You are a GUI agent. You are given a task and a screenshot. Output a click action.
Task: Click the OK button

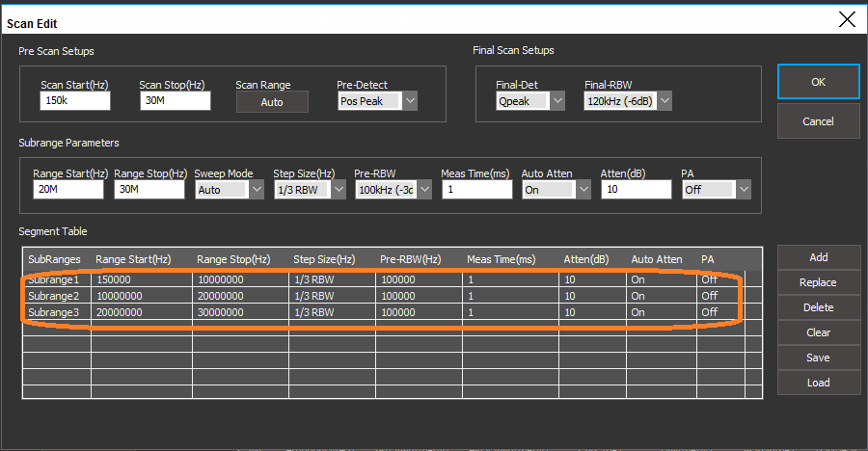(x=818, y=83)
